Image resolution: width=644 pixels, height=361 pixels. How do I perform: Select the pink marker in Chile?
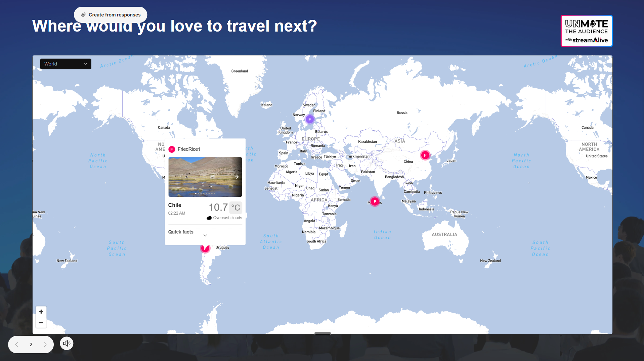(205, 249)
